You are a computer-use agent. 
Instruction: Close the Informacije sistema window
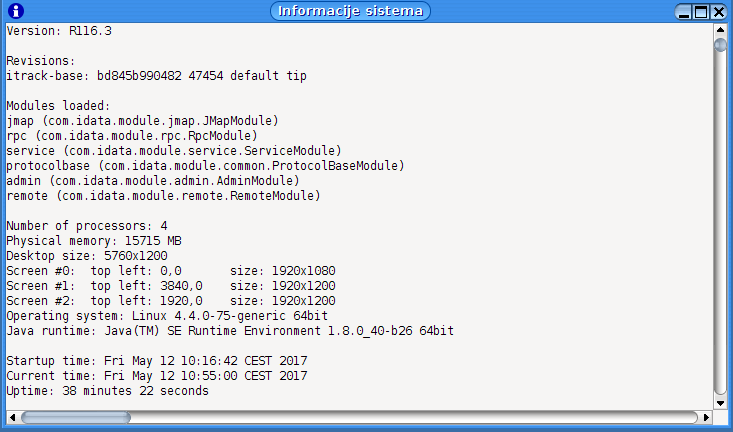click(719, 12)
